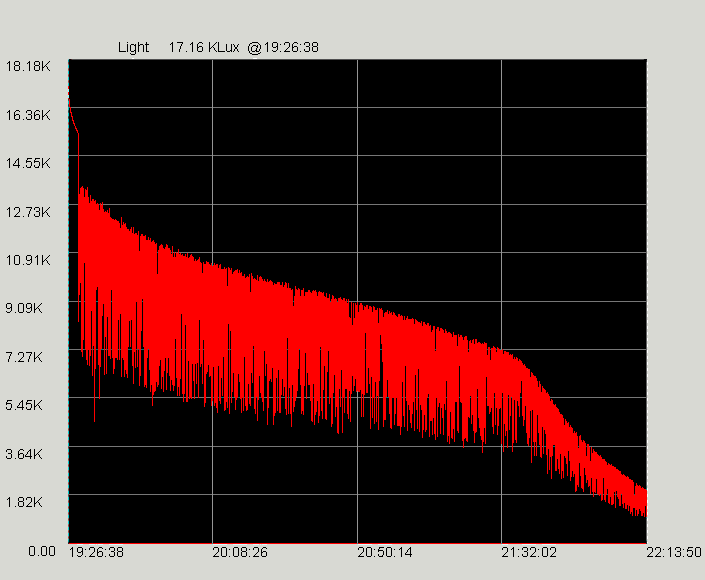Click the 7.27K y-axis label
The height and width of the screenshot is (580, 705).
24,357
